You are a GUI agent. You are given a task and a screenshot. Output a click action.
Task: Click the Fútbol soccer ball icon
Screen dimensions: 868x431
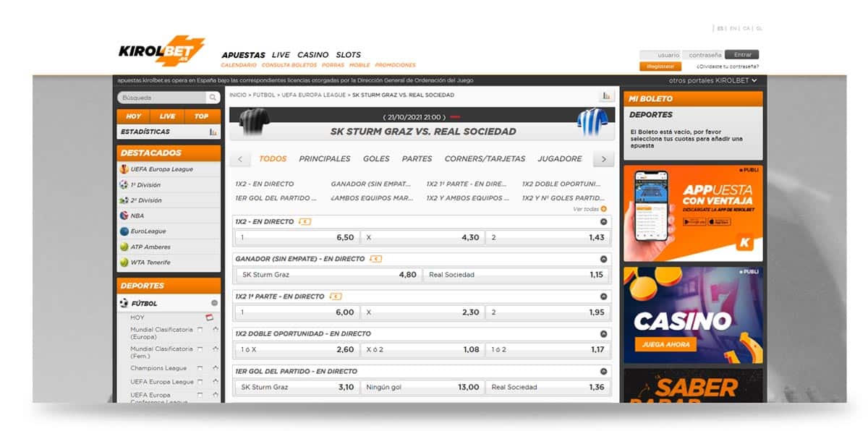pos(124,304)
